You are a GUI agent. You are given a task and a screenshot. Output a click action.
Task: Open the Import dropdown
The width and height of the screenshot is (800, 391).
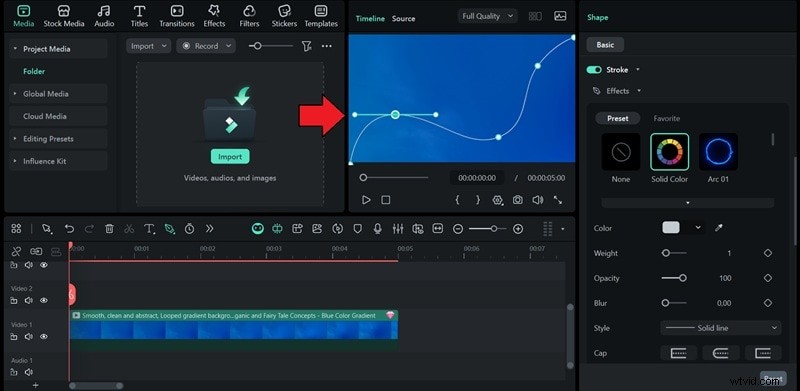pyautogui.click(x=148, y=46)
